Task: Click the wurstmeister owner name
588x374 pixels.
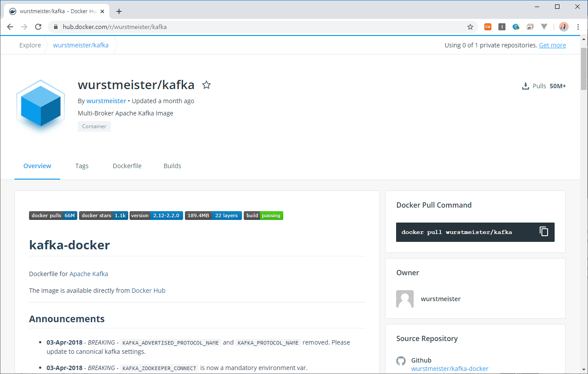Action: tap(441, 299)
